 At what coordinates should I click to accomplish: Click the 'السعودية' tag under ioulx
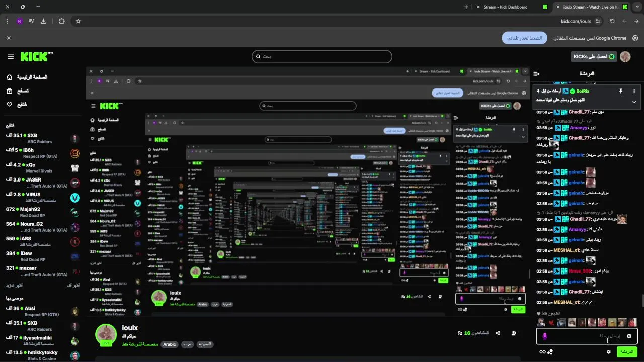pos(204,344)
